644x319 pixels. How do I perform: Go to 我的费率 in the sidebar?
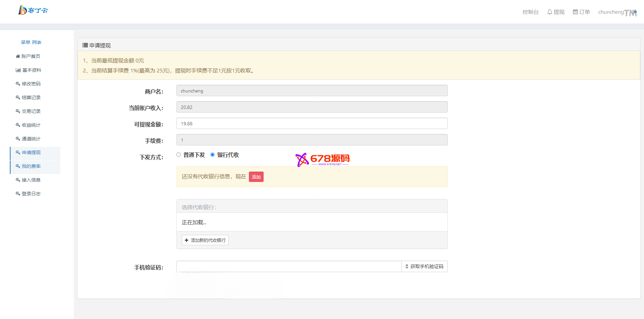tap(31, 166)
